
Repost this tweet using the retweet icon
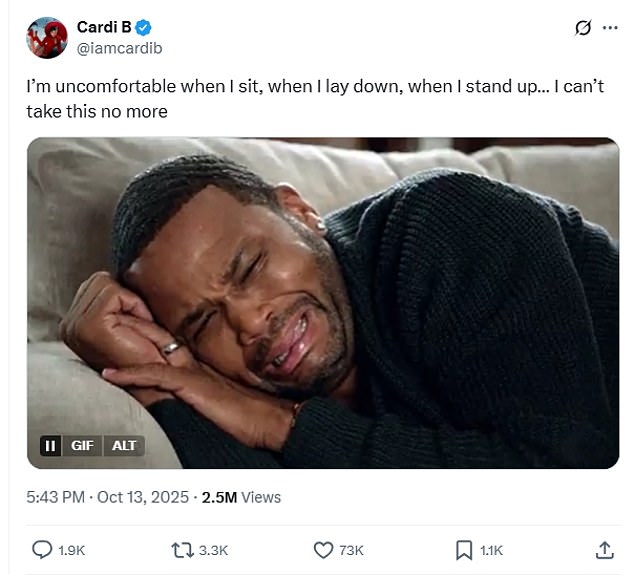[x=182, y=550]
